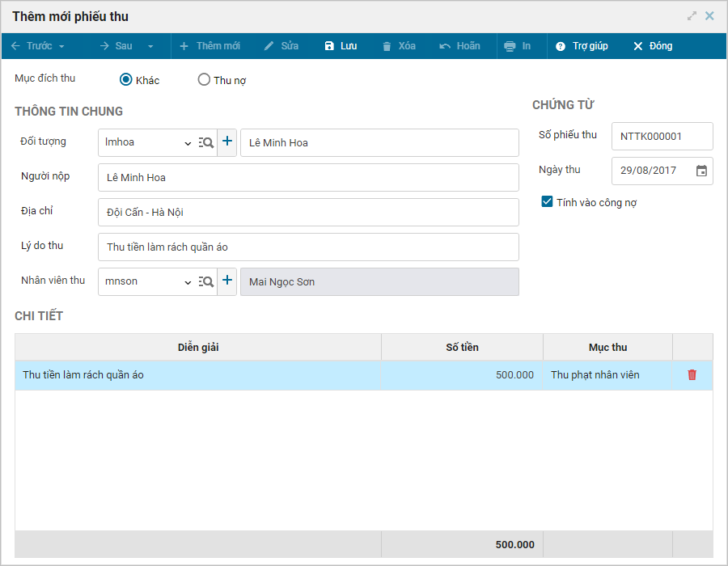Open the Sau dropdown arrow
Screen dimensions: 728x566
pyautogui.click(x=150, y=46)
